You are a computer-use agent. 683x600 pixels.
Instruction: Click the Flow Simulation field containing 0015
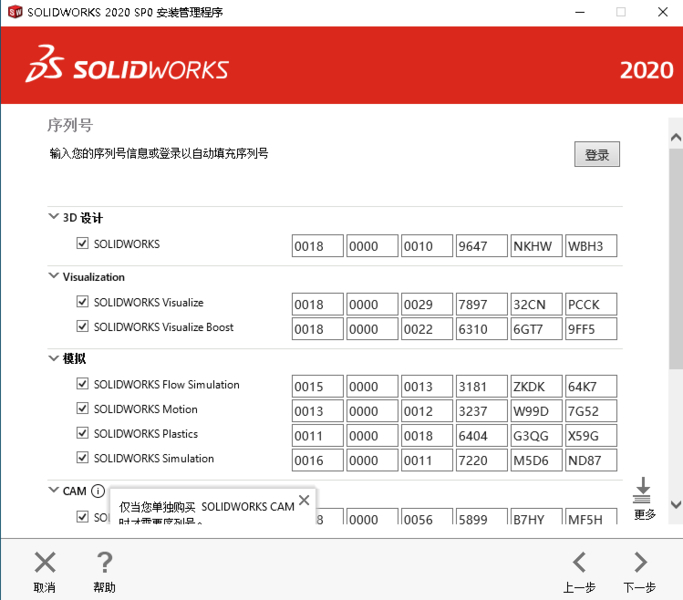click(x=318, y=386)
